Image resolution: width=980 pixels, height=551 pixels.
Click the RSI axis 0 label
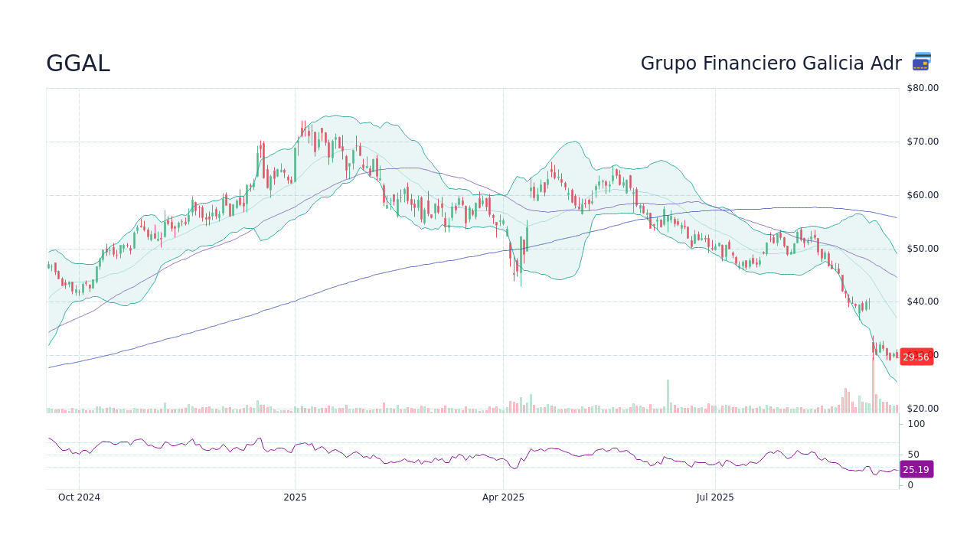[x=910, y=485]
